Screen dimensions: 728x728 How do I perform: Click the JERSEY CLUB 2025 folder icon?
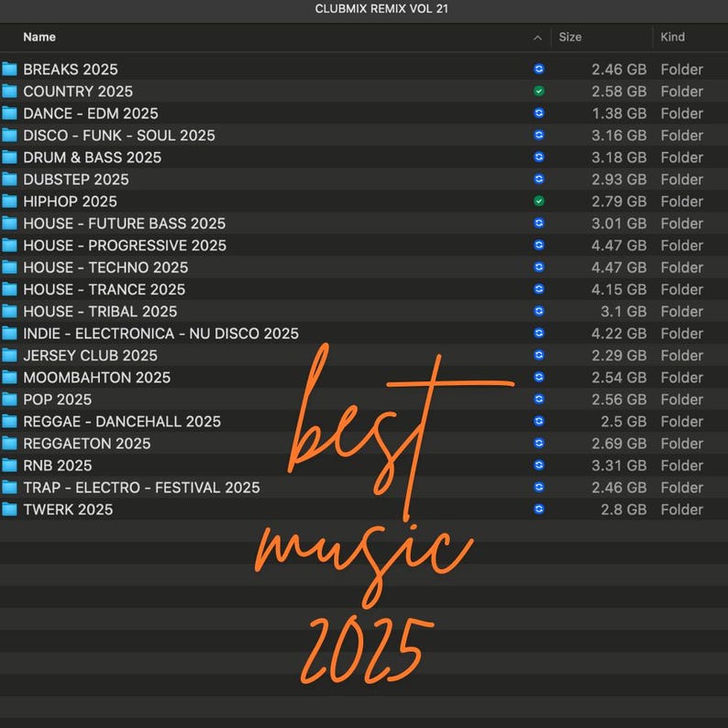tap(9, 355)
